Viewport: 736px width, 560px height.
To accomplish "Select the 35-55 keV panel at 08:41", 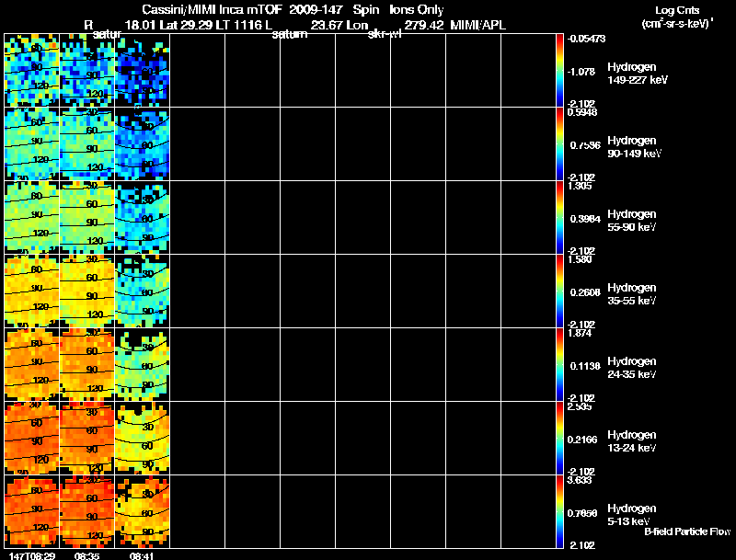I will coord(143,291).
